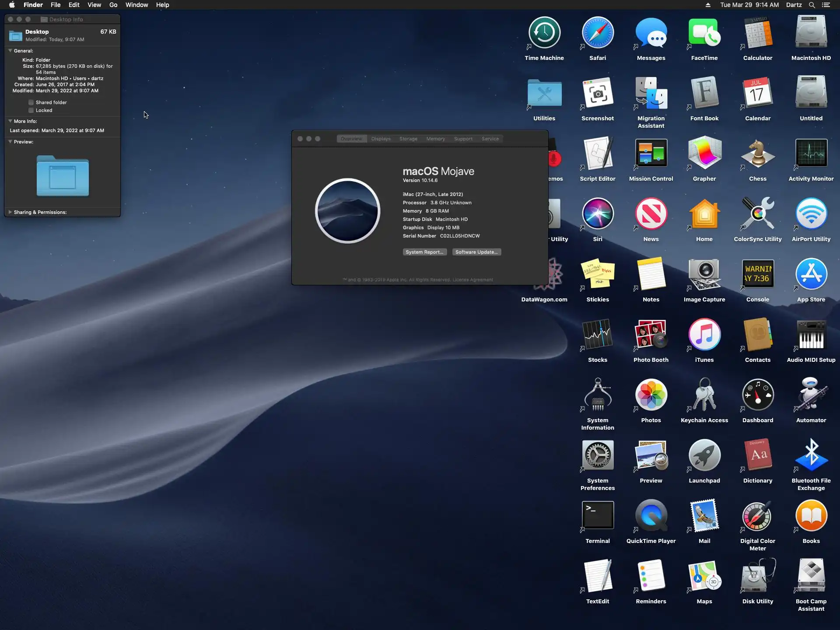Check the Locked checkbox
Image resolution: width=840 pixels, height=630 pixels.
(31, 110)
